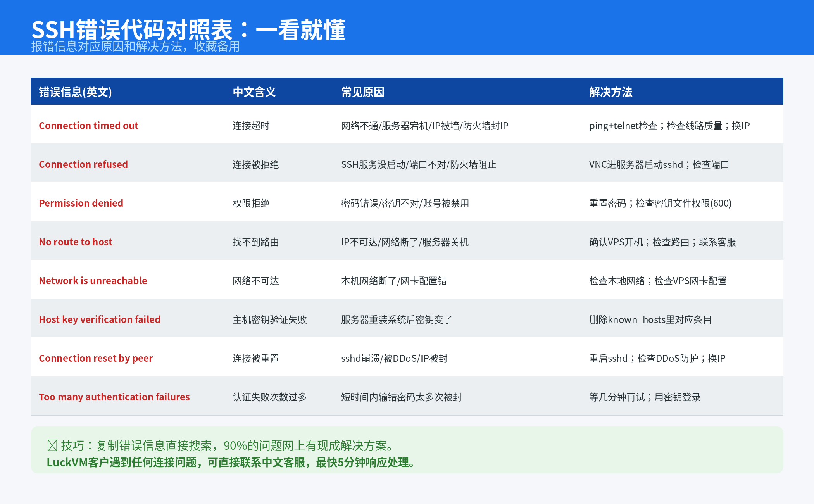Click 'SSH服务没启动/端口不对/防火墙阻止' cause
The width and height of the screenshot is (814, 504).
(419, 164)
